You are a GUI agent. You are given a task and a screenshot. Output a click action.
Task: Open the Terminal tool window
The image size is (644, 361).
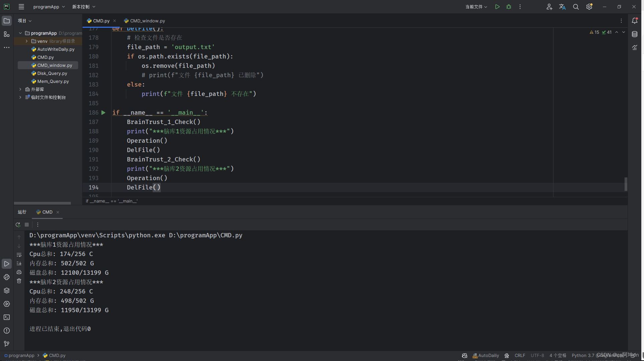pyautogui.click(x=6, y=317)
